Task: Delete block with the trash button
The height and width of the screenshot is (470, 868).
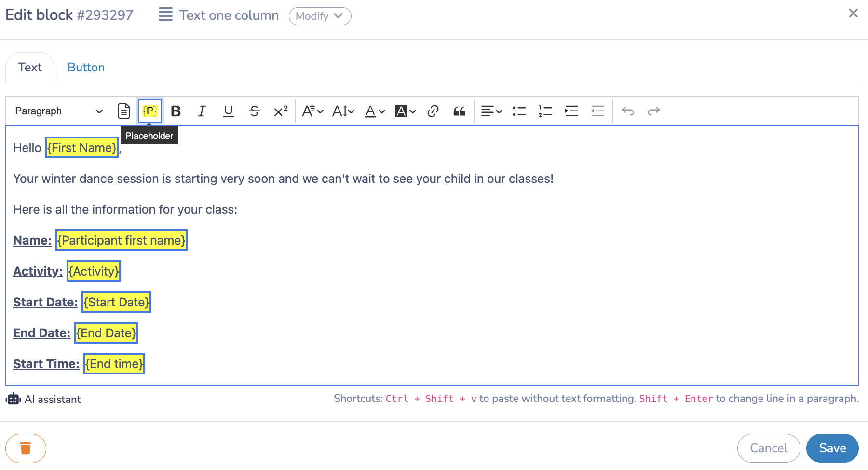Action: coord(26,448)
